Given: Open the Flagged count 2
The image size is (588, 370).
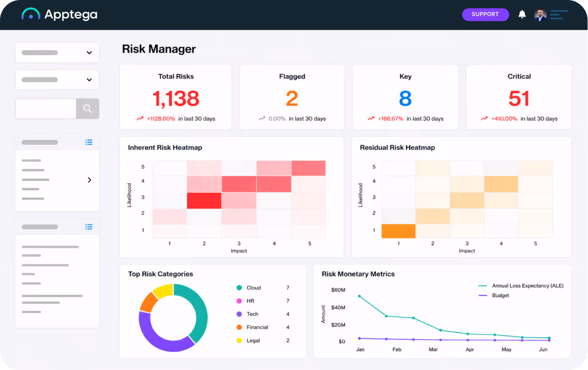Looking at the screenshot, I should point(292,99).
